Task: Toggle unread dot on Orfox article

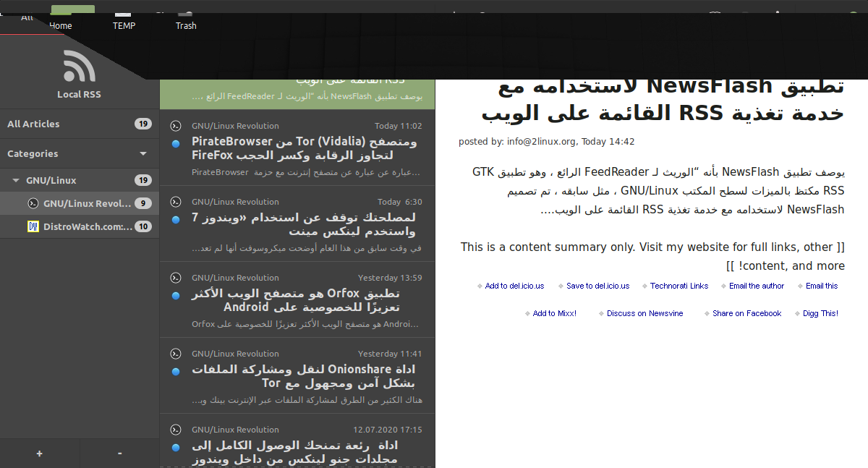Action: click(x=176, y=296)
